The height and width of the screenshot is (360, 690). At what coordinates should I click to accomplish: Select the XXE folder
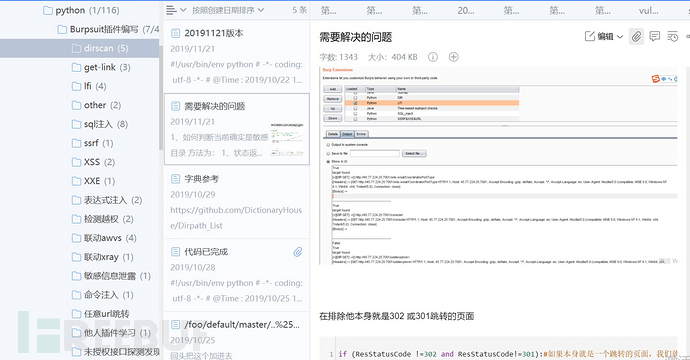coord(93,181)
